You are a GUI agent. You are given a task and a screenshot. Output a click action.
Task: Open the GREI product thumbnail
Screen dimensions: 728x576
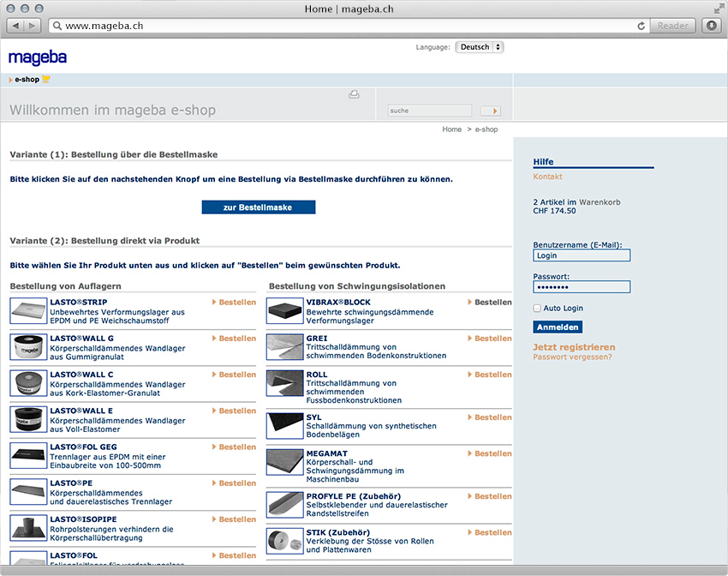tap(284, 347)
